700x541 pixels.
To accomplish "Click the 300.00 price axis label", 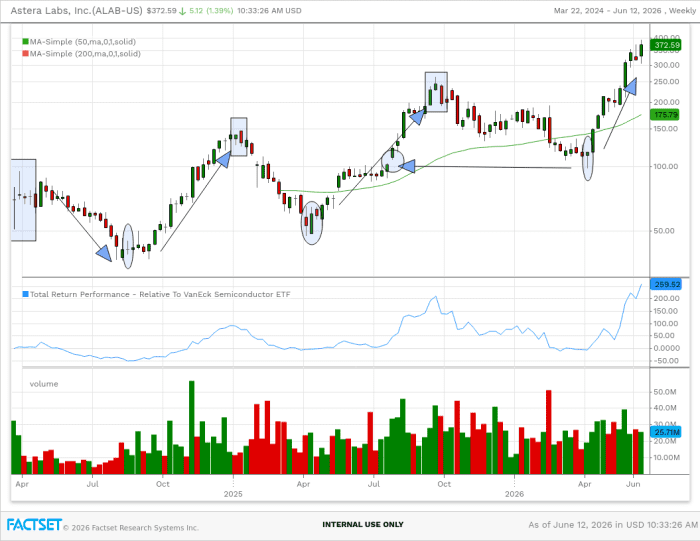I will point(667,65).
